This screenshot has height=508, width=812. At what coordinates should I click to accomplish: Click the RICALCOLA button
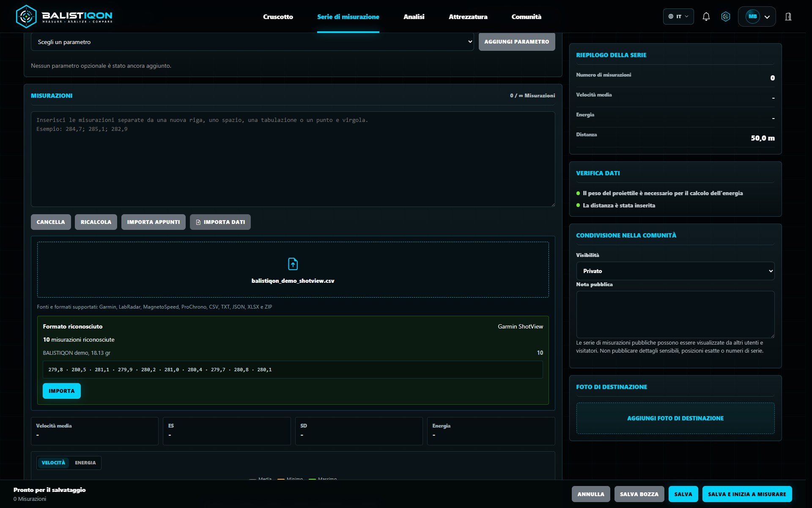(96, 222)
